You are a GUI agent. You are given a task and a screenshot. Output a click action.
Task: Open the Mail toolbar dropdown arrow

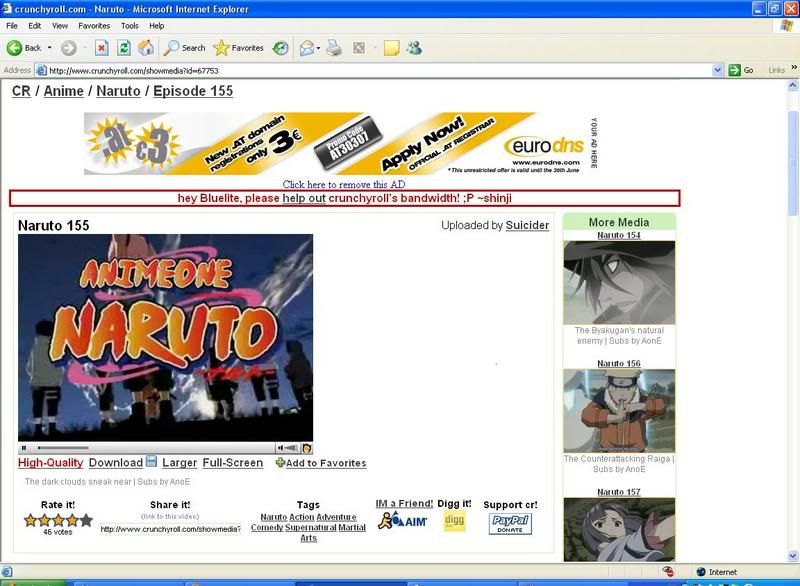[318, 48]
